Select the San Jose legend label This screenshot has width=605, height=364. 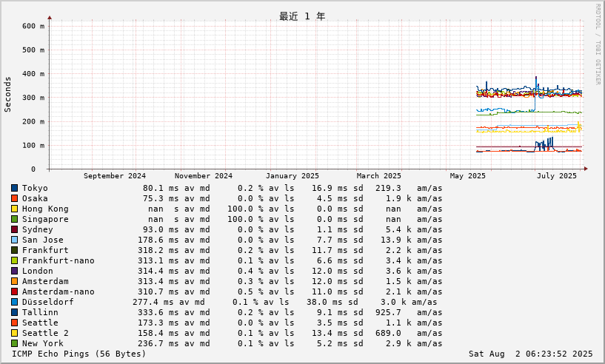point(42,240)
